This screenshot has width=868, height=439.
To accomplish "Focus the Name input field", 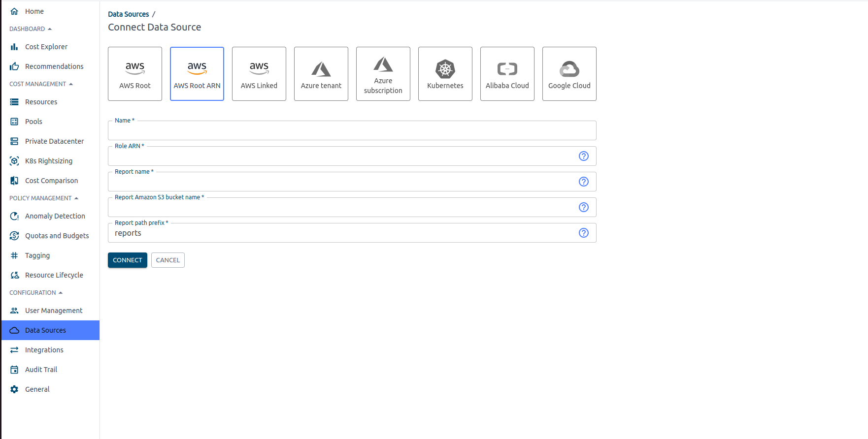I will pyautogui.click(x=352, y=130).
